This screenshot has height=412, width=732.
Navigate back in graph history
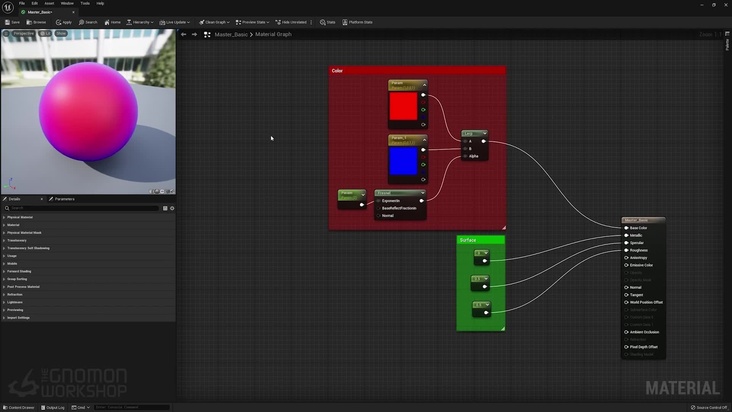pyautogui.click(x=183, y=35)
